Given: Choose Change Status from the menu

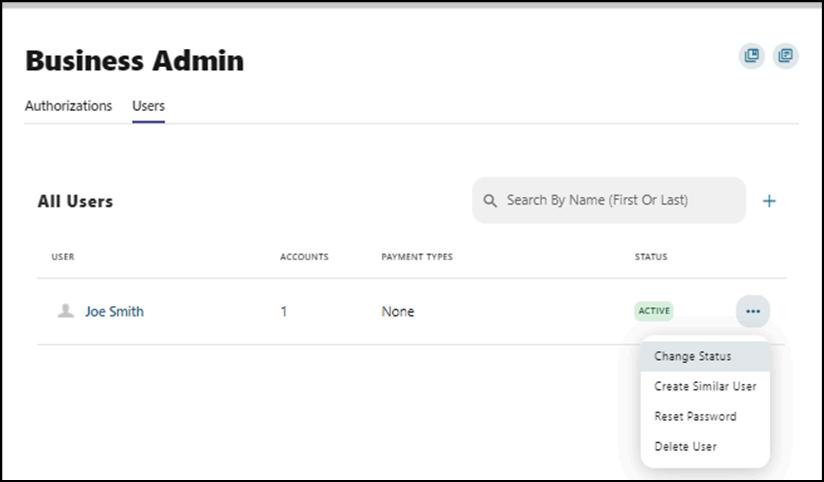Looking at the screenshot, I should click(693, 356).
